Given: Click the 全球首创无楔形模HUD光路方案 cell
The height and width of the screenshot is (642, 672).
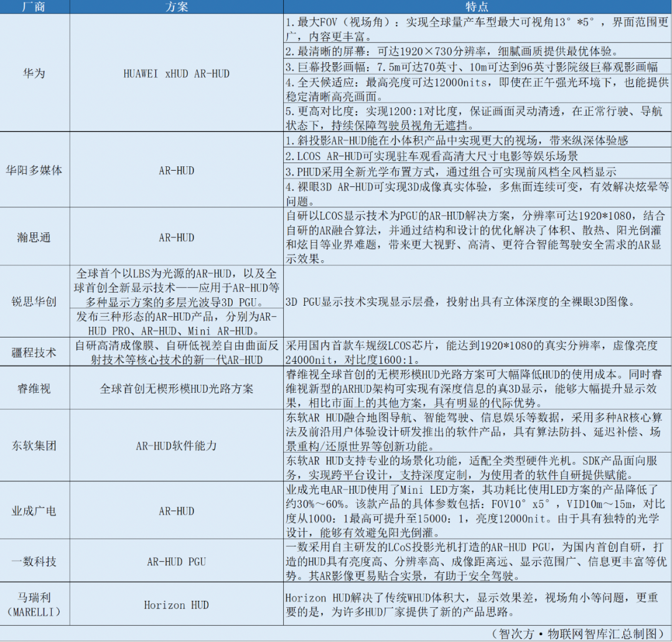Looking at the screenshot, I should (x=176, y=388).
